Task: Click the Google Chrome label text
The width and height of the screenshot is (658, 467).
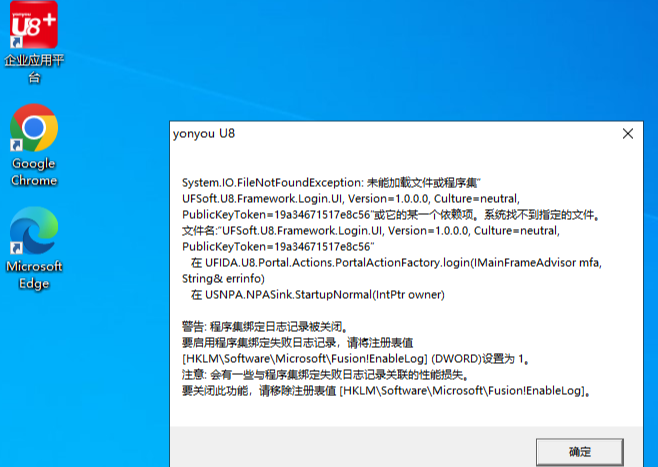Action: coord(34,172)
